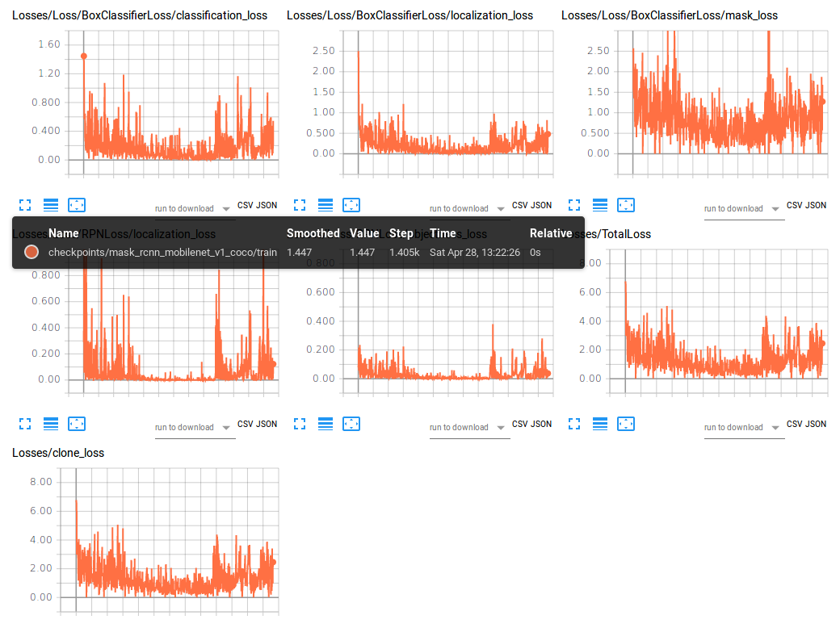The image size is (840, 628).
Task: Toggle y-axis log scale on mask_loss chart
Action: tap(600, 205)
